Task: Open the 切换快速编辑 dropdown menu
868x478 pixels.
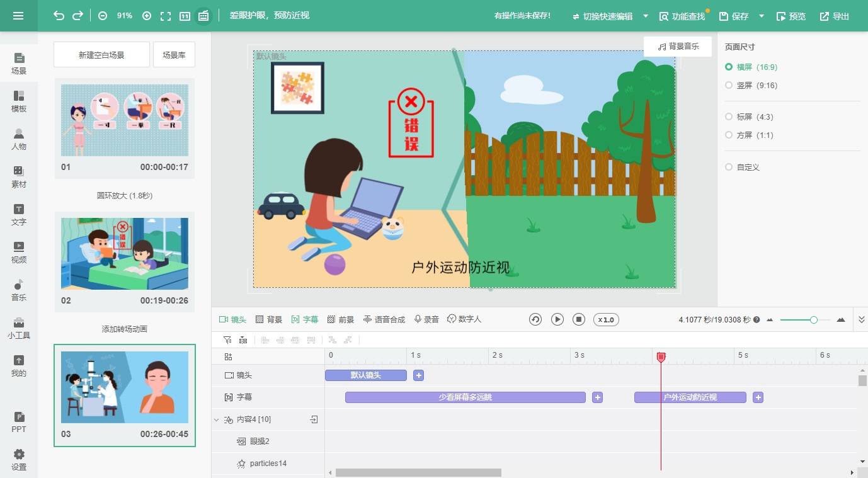Action: (645, 16)
